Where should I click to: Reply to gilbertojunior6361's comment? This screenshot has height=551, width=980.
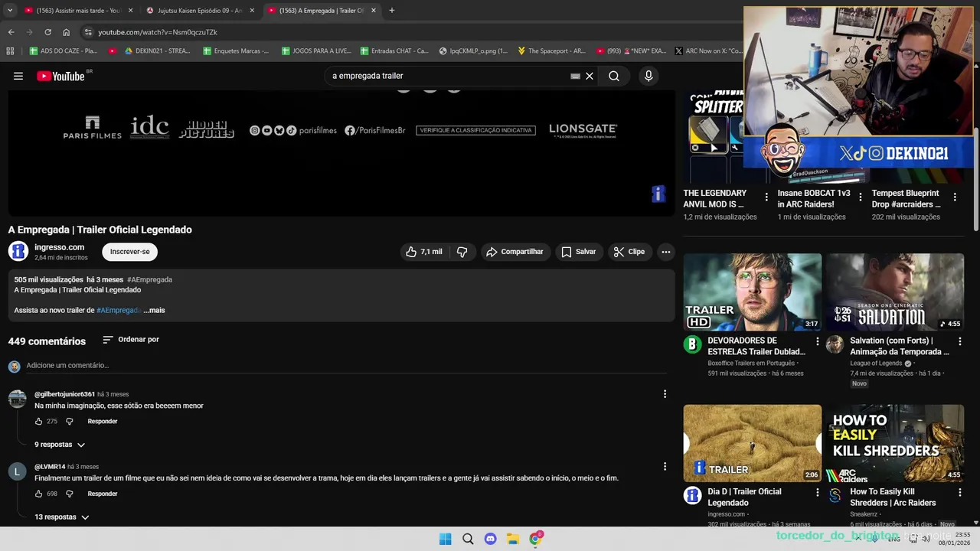pos(103,421)
